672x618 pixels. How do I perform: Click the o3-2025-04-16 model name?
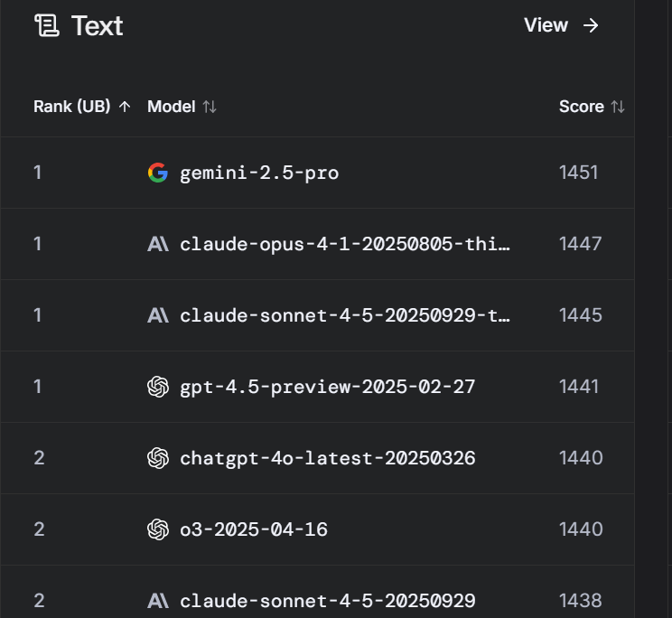coord(253,529)
